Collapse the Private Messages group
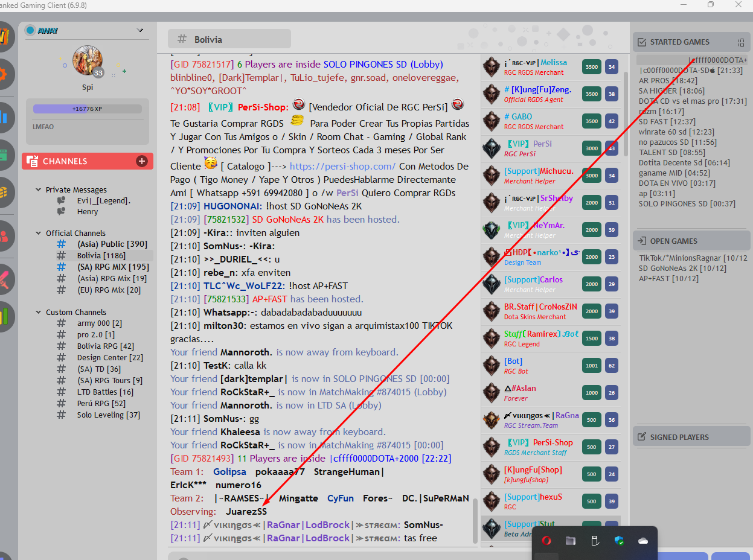 coord(39,190)
